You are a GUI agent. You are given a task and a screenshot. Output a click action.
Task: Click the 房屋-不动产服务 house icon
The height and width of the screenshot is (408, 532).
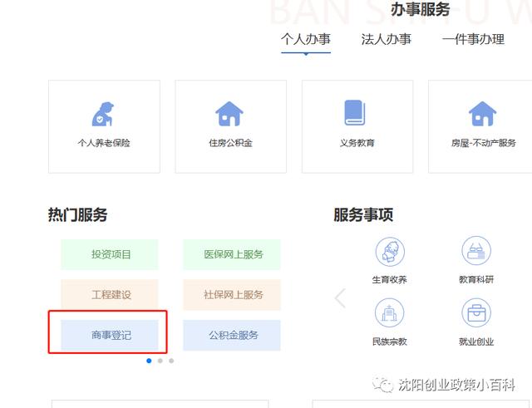482,114
